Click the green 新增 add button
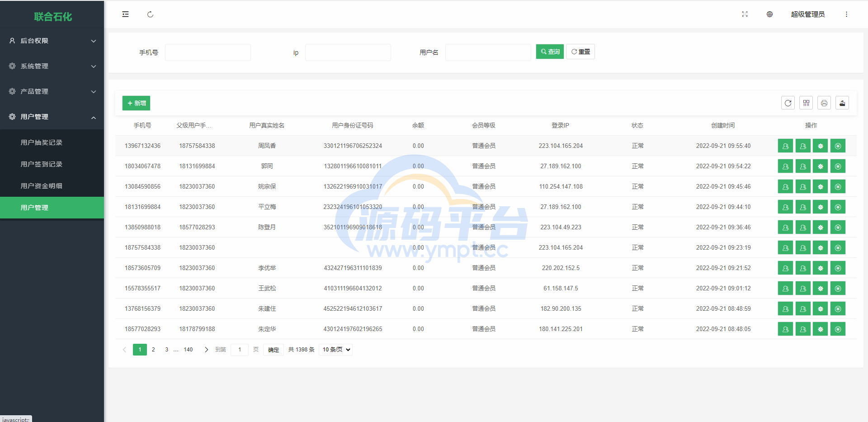868x422 pixels. pyautogui.click(x=136, y=103)
